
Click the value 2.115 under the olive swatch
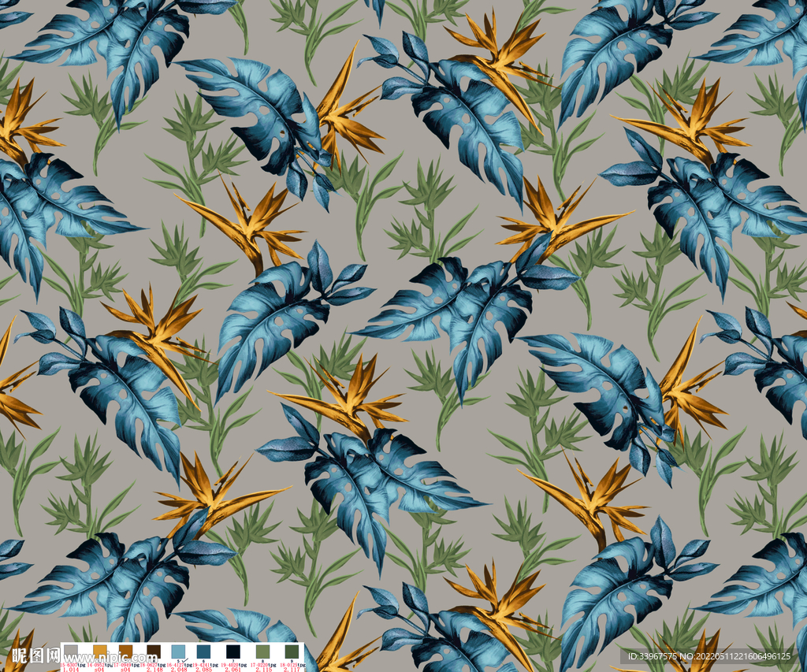263,670
